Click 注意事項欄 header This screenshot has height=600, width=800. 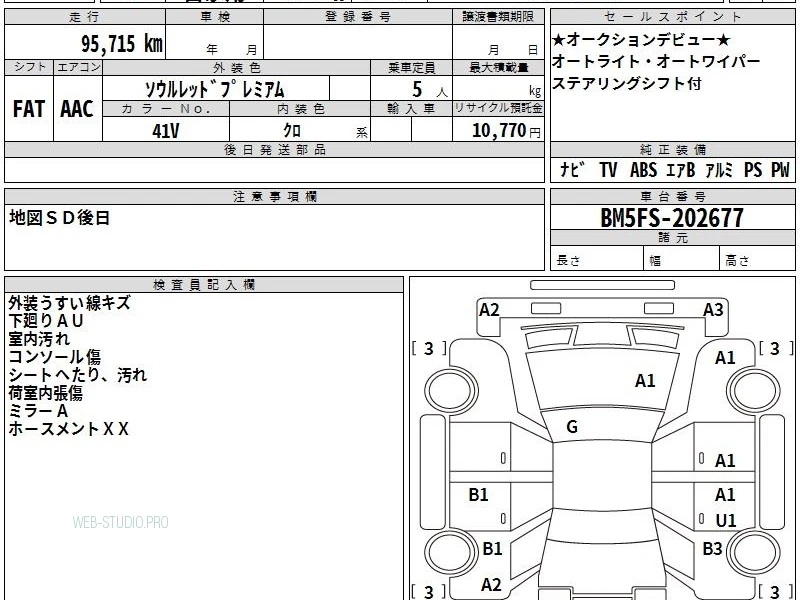274,196
